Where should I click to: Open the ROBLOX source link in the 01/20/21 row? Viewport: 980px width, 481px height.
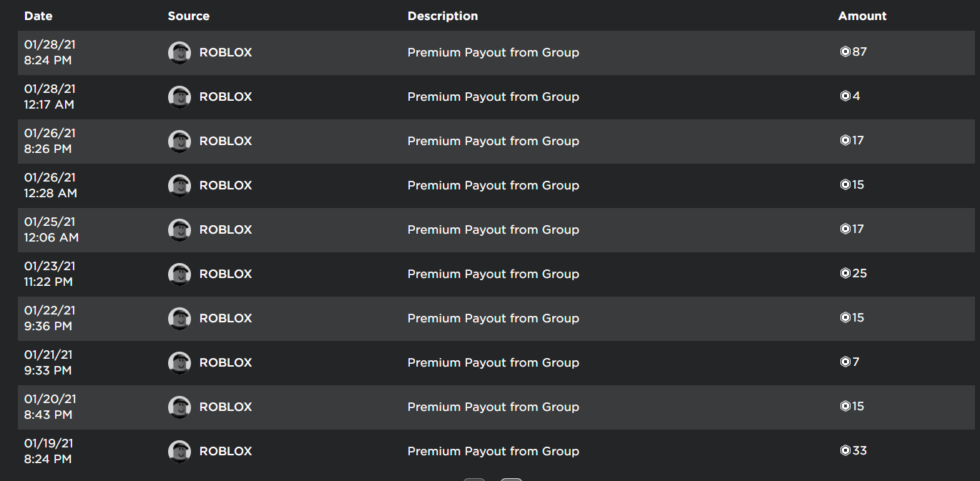click(225, 407)
